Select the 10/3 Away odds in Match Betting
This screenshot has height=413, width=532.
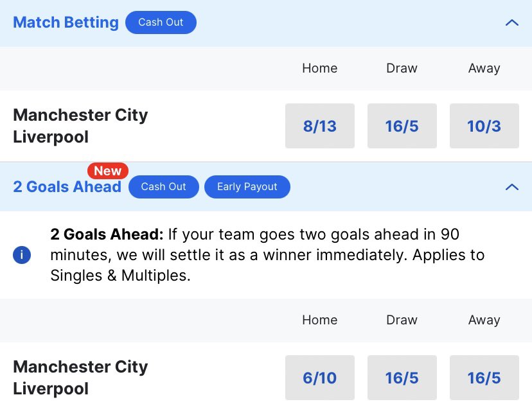click(484, 126)
